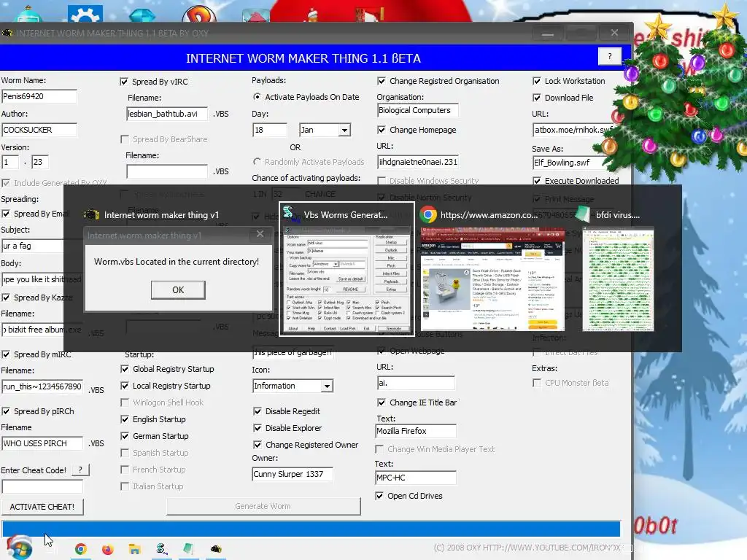This screenshot has height=560, width=747.
Task: Open Google Chrome from the taskbar
Action: (81, 549)
